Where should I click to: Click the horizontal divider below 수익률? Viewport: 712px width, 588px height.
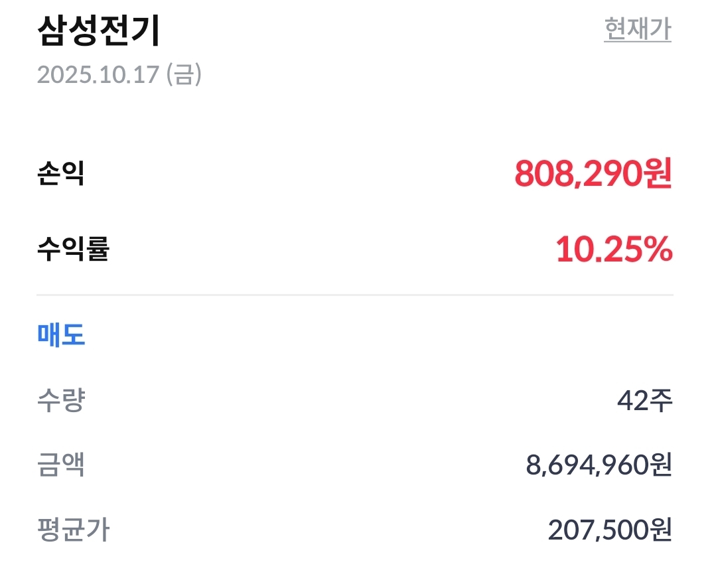pyautogui.click(x=355, y=294)
